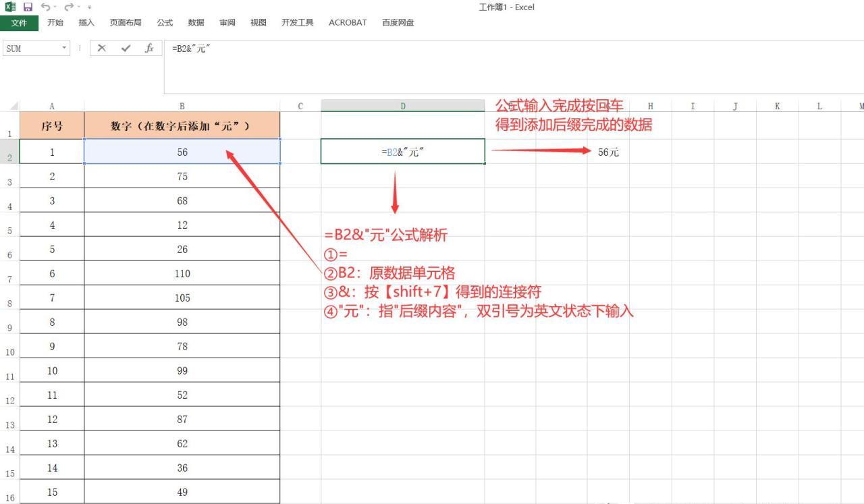Select column J header
The height and width of the screenshot is (504, 864).
pos(735,106)
